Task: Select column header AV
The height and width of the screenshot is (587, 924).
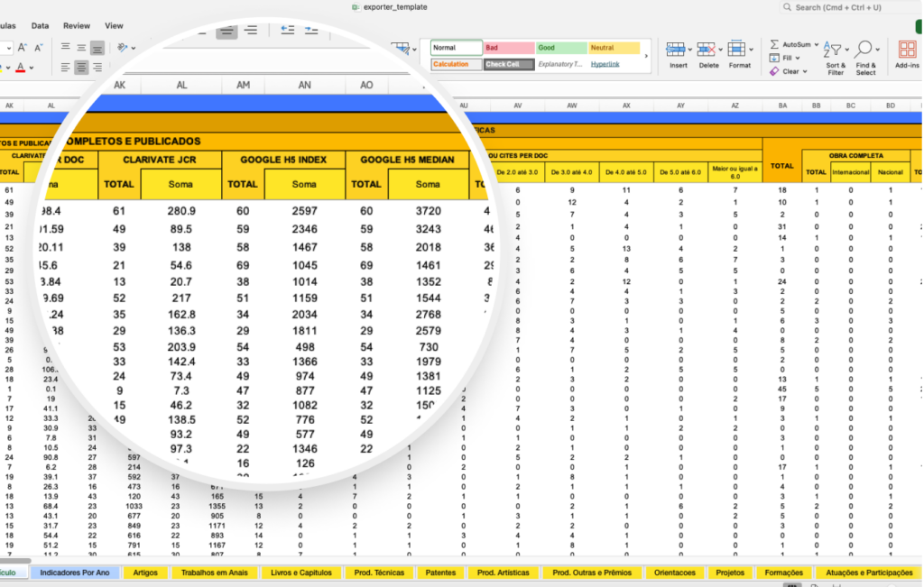Action: [x=517, y=105]
